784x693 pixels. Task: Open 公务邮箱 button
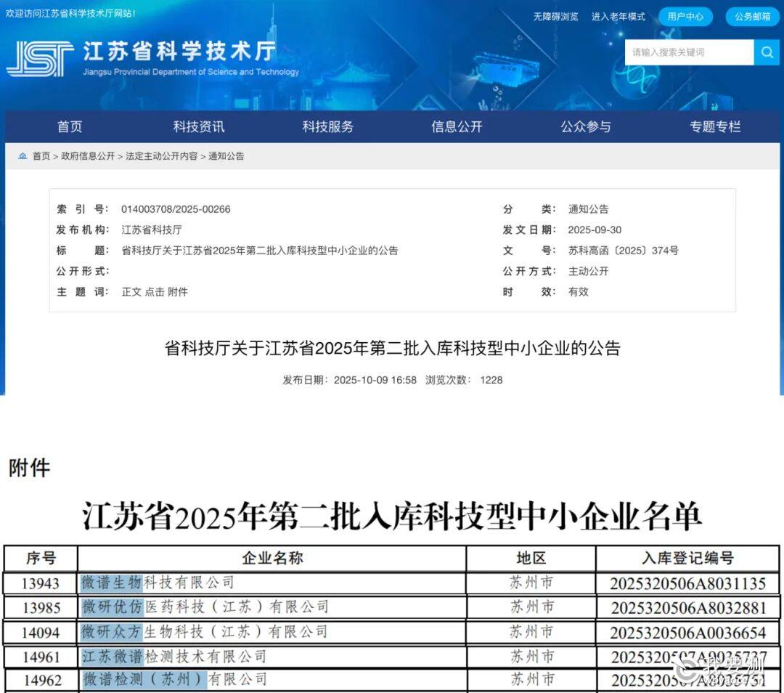[x=752, y=17]
